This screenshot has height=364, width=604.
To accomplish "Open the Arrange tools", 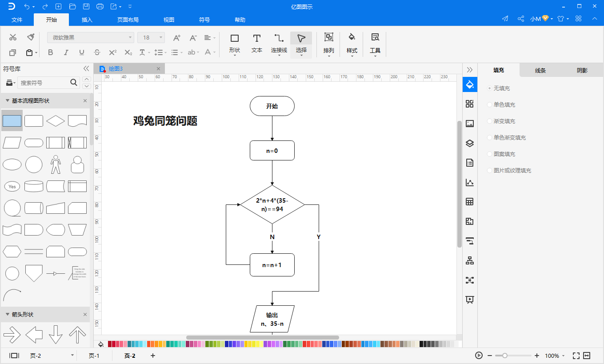I will 329,44.
